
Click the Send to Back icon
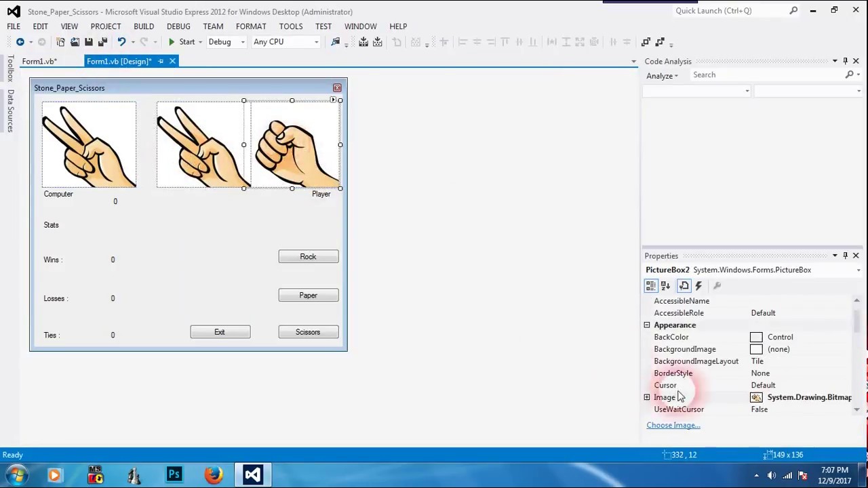(660, 42)
